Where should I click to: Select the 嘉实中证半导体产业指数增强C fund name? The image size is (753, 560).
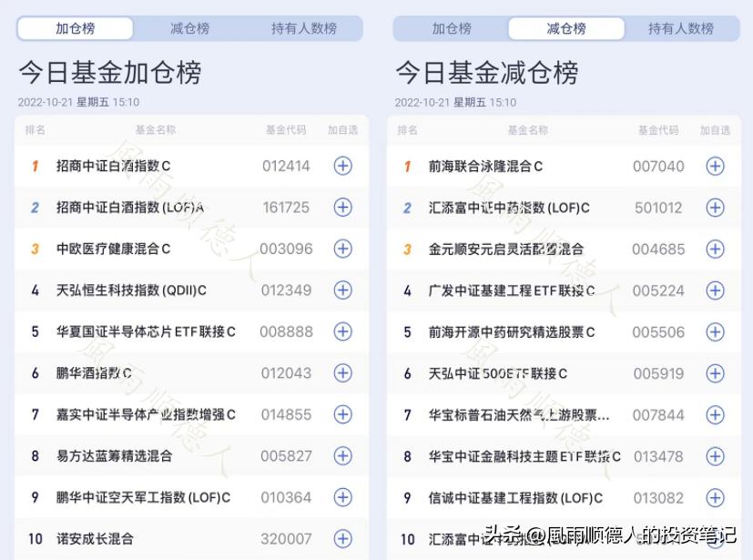tap(146, 414)
